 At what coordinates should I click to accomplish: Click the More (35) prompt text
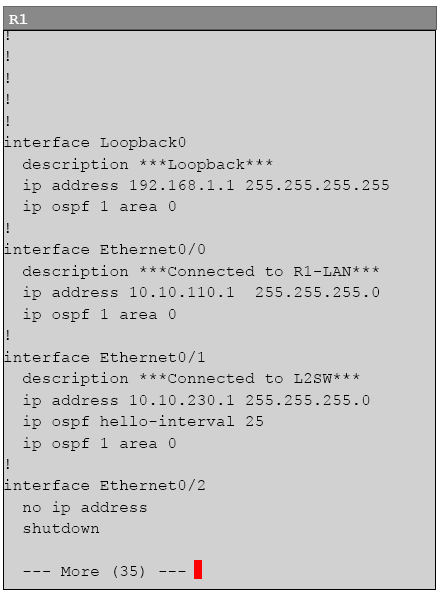point(104,571)
